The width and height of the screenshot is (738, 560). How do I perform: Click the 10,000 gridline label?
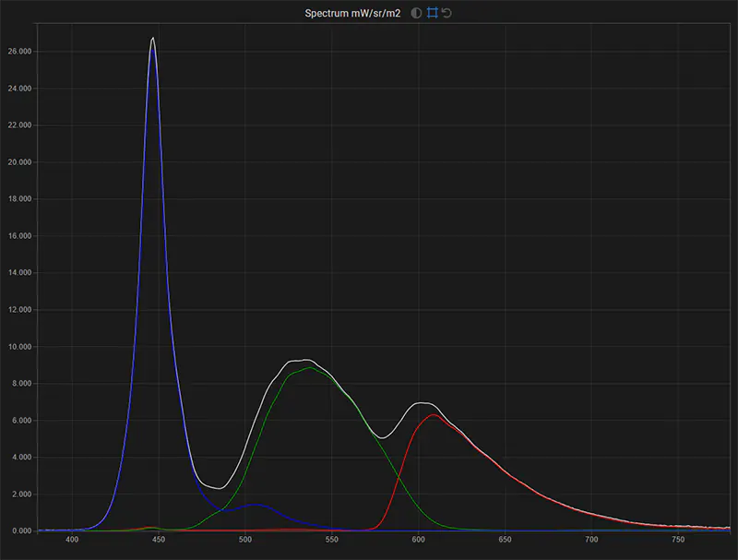point(20,347)
